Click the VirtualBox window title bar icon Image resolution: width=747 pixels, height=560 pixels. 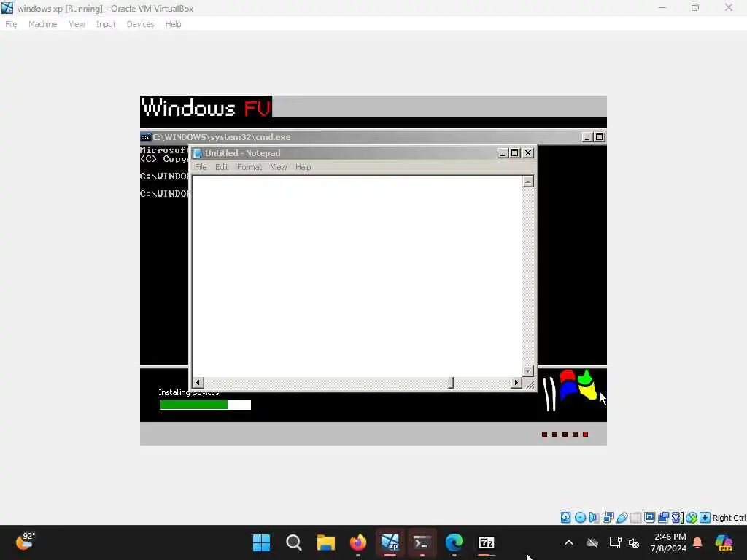(x=7, y=8)
